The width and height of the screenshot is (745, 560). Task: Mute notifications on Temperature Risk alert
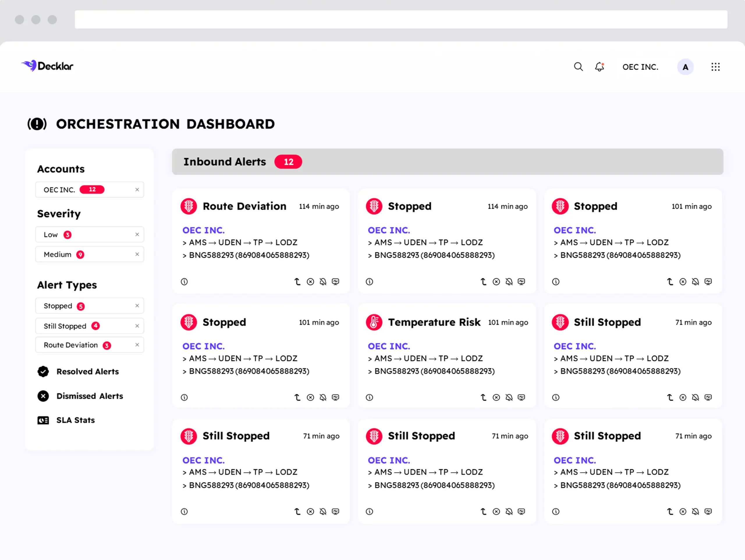point(509,397)
